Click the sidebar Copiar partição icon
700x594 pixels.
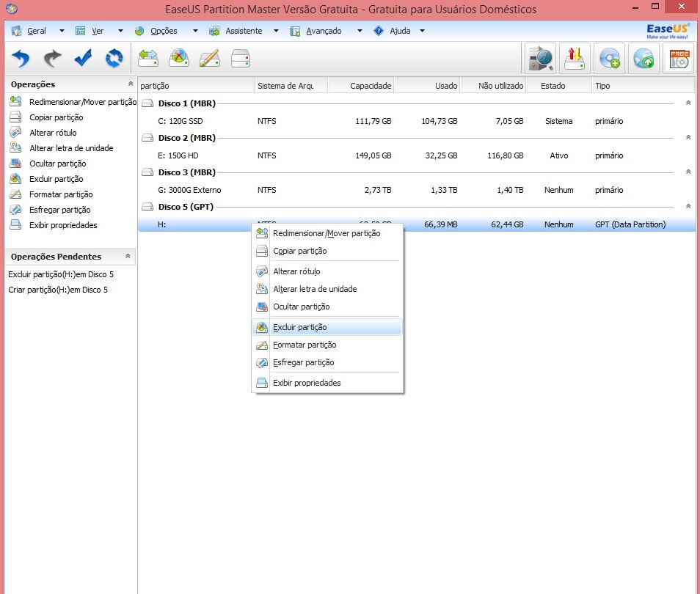click(15, 117)
